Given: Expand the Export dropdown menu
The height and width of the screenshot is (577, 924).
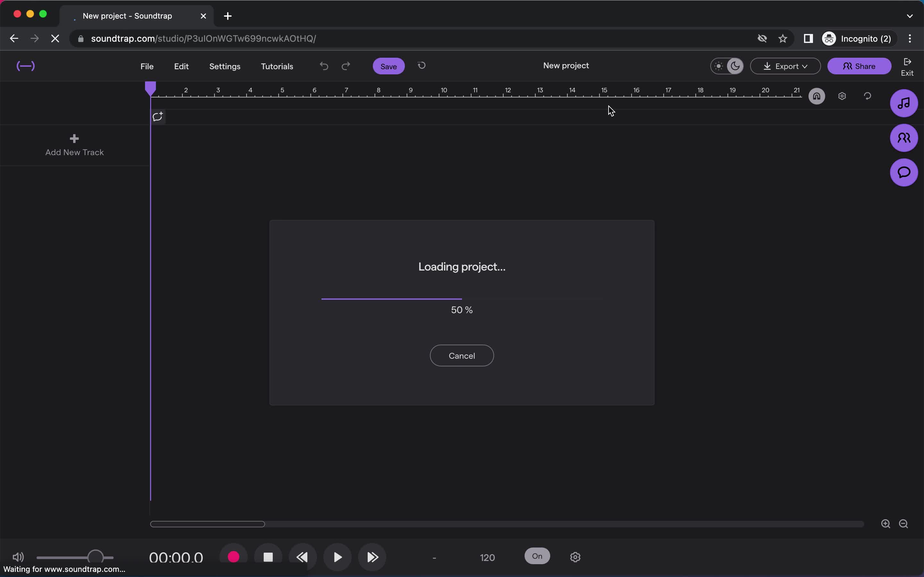Looking at the screenshot, I should coord(786,66).
